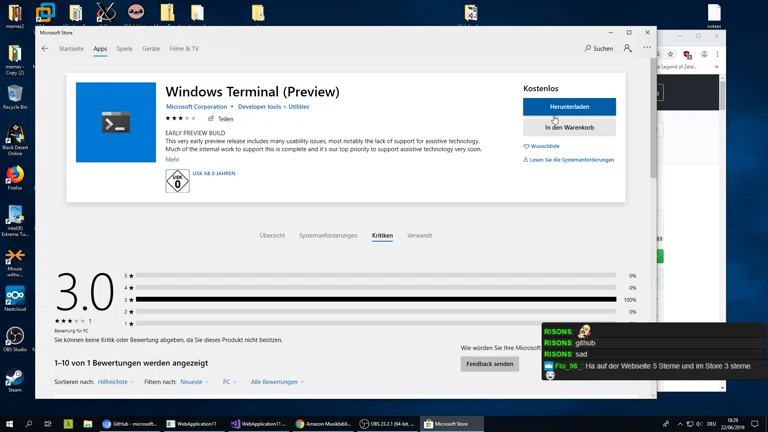Click the 5-star rating bar

point(376,276)
